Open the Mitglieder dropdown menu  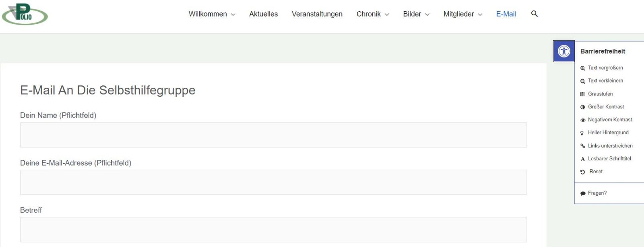pyautogui.click(x=462, y=14)
